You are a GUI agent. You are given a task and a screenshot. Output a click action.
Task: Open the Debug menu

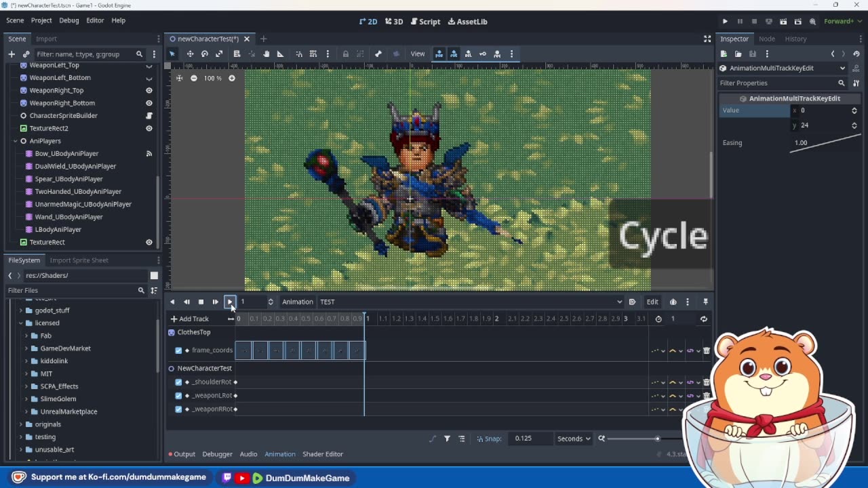point(69,20)
